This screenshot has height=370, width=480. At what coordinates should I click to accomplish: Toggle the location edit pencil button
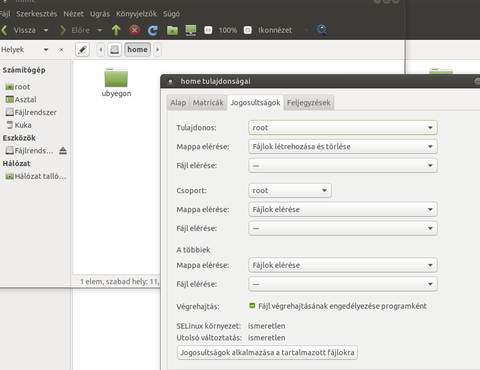tap(82, 50)
